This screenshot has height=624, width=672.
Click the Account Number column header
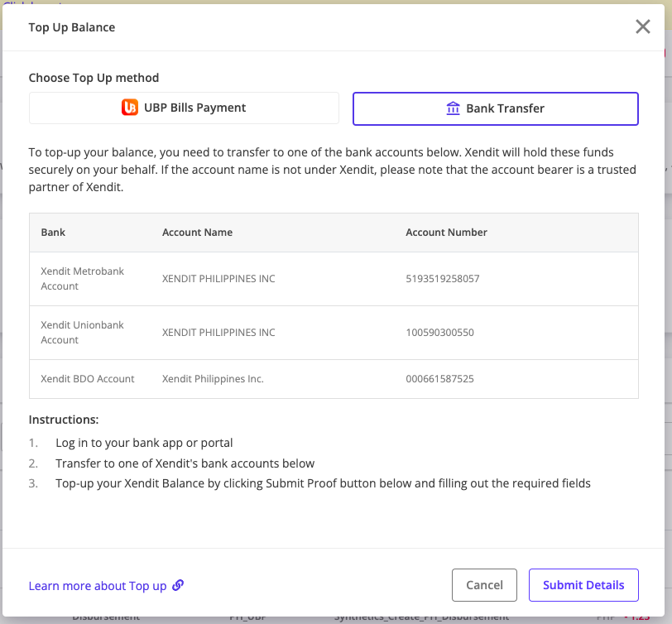(x=447, y=233)
